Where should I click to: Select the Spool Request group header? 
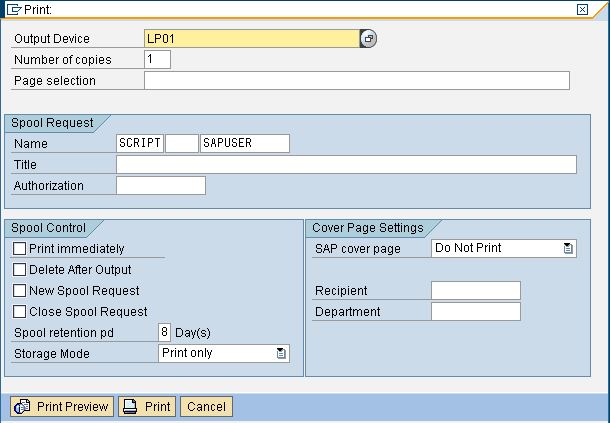[52, 123]
